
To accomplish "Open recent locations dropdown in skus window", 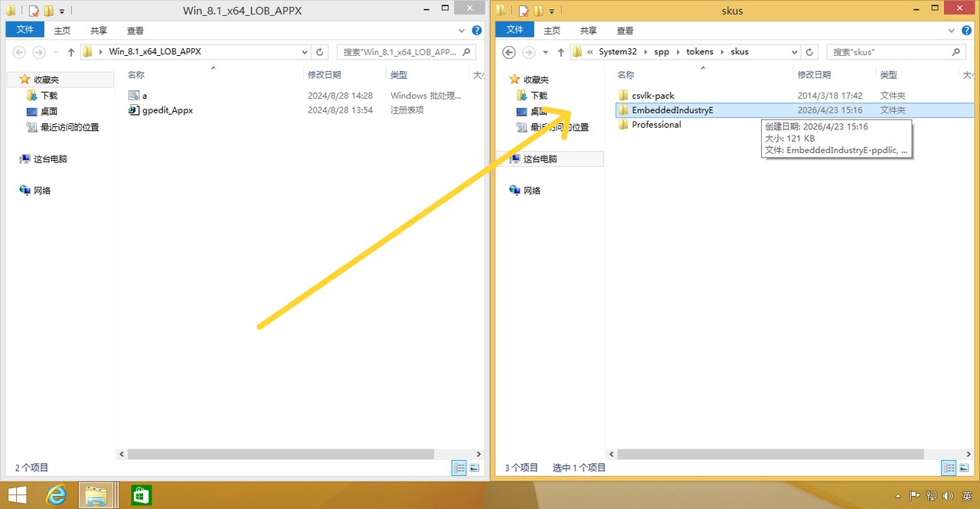I will [545, 52].
